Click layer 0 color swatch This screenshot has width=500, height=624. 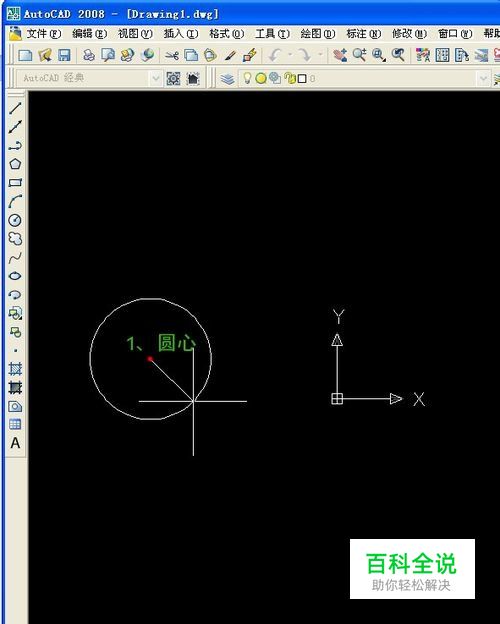point(302,79)
